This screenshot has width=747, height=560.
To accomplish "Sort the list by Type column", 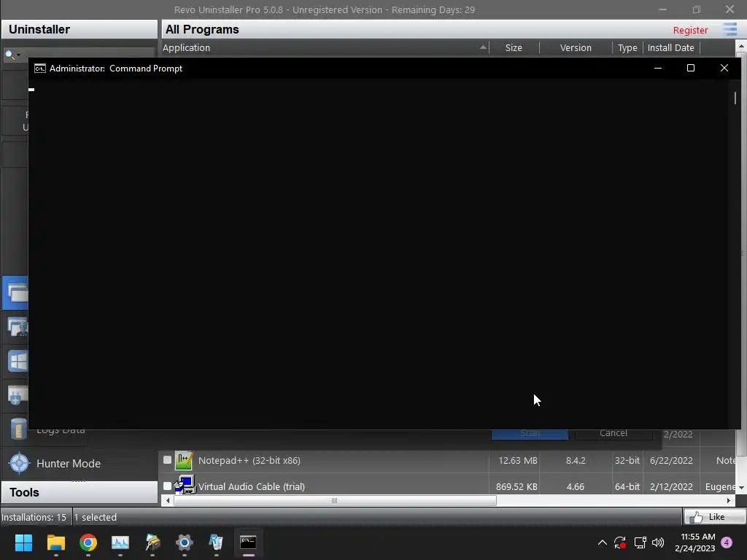I will (x=627, y=47).
